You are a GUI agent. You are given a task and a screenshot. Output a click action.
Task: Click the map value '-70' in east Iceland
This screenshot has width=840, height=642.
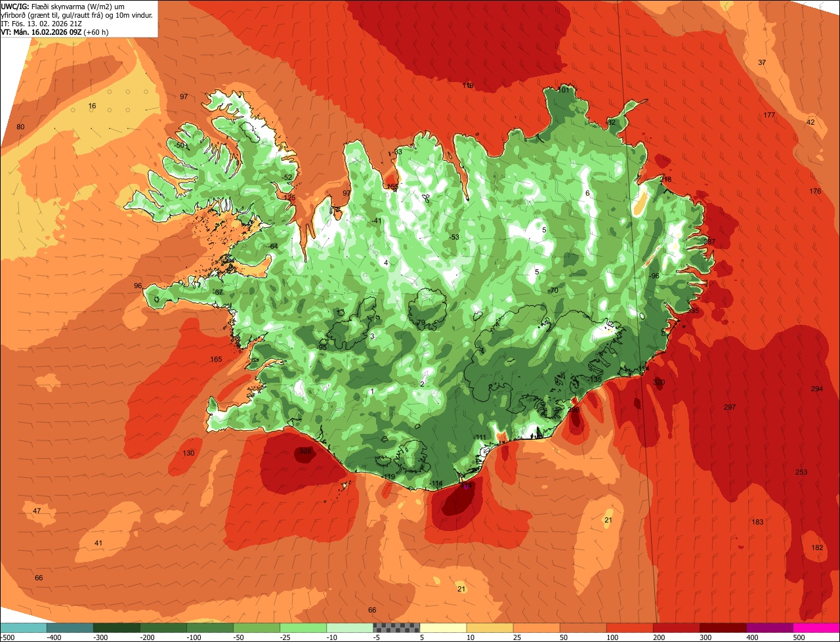(x=553, y=290)
